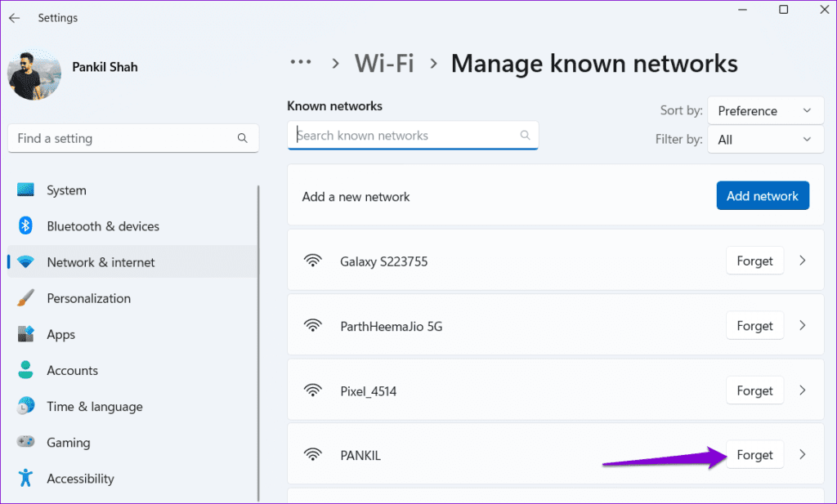
Task: Focus the Search known networks field
Action: (x=413, y=136)
